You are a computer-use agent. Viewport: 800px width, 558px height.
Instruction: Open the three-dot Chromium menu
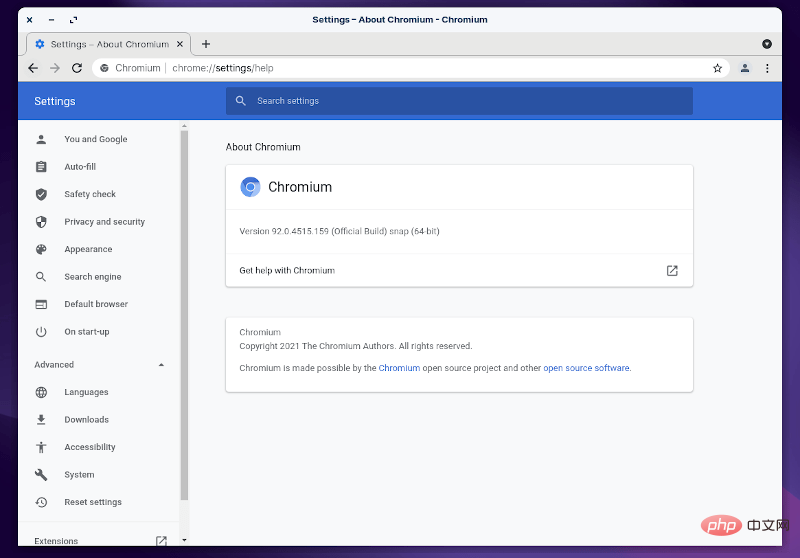pyautogui.click(x=767, y=68)
